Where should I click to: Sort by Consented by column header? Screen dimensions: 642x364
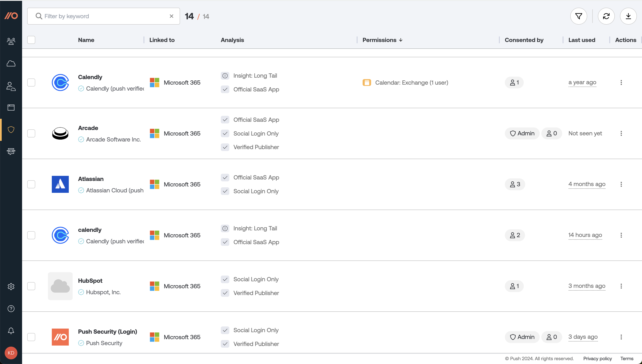point(524,40)
